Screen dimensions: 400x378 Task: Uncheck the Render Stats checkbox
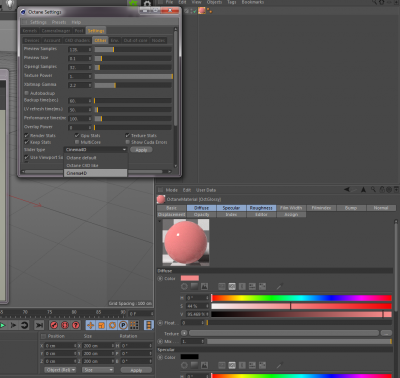(x=26, y=135)
